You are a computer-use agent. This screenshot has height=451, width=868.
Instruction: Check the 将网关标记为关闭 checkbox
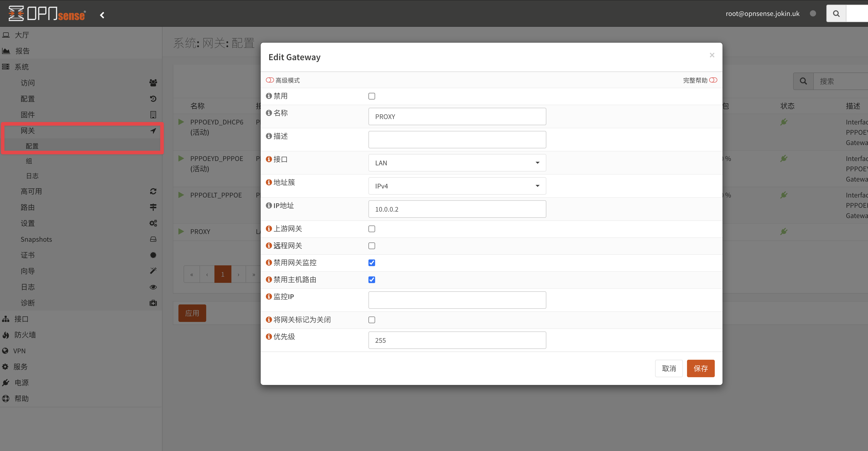coord(372,320)
